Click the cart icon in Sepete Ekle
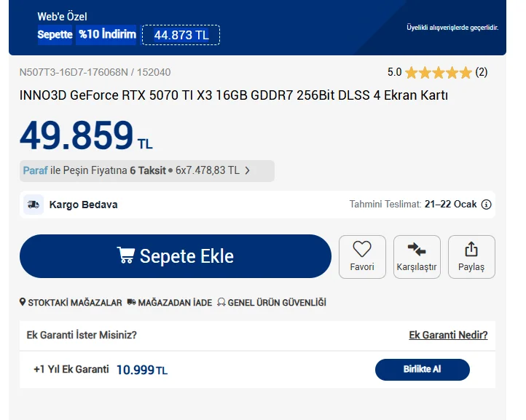Image resolution: width=526 pixels, height=420 pixels. pos(126,255)
